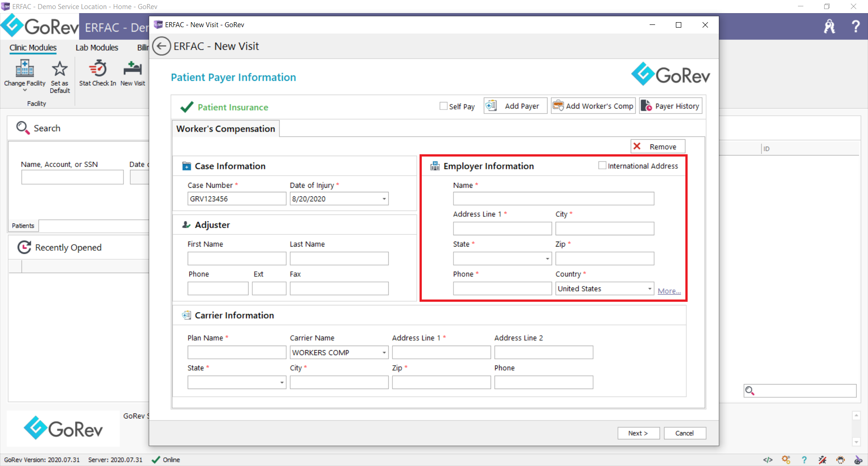Click the Online status indicator
868x466 pixels.
coord(166,460)
